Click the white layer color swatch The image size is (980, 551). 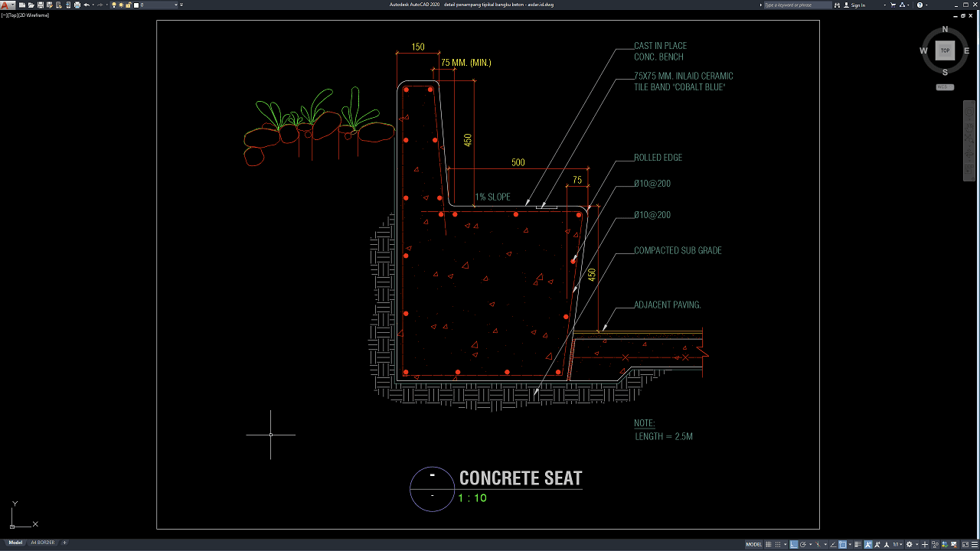tap(136, 5)
